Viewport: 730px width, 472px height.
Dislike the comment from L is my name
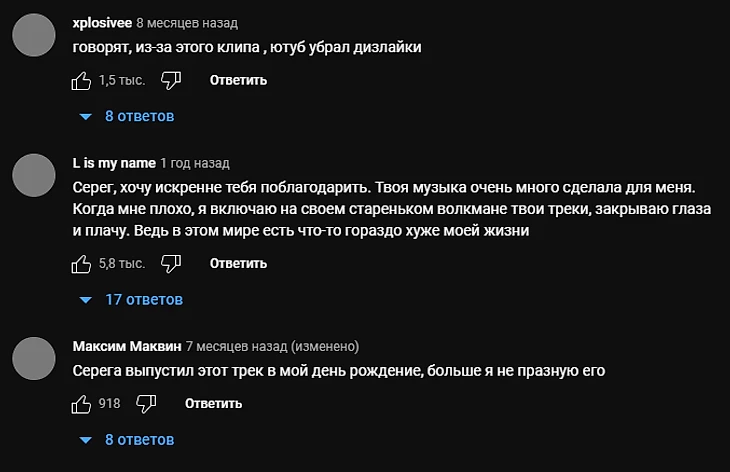[171, 264]
